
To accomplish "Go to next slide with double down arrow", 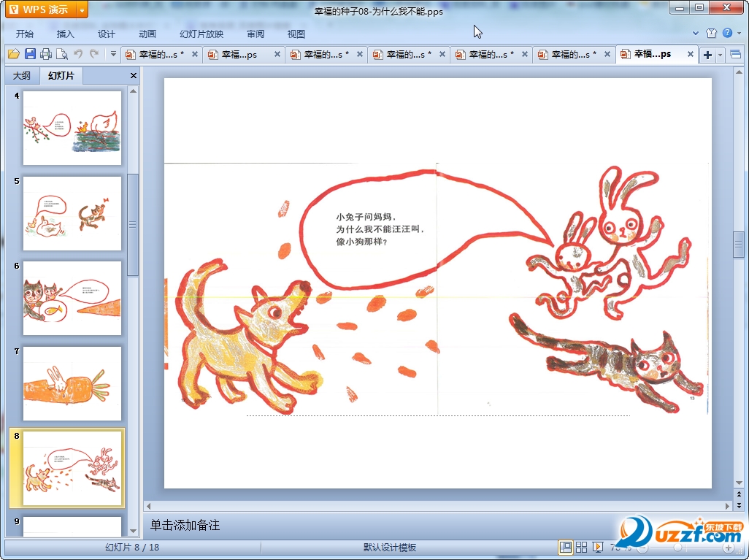I will tap(739, 505).
